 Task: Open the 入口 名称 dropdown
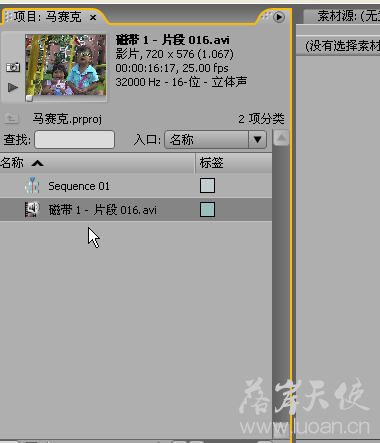[215, 139]
